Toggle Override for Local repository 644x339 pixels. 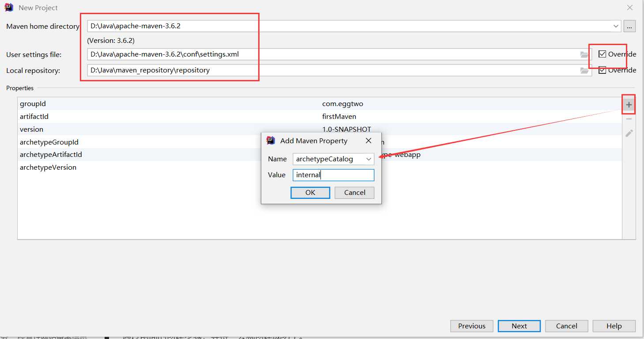(x=602, y=70)
